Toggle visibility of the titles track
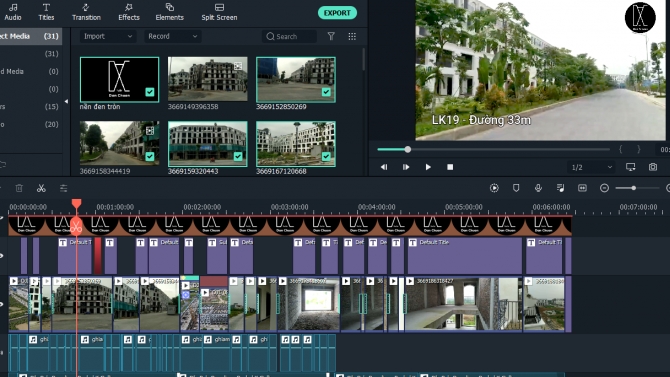 [2, 256]
